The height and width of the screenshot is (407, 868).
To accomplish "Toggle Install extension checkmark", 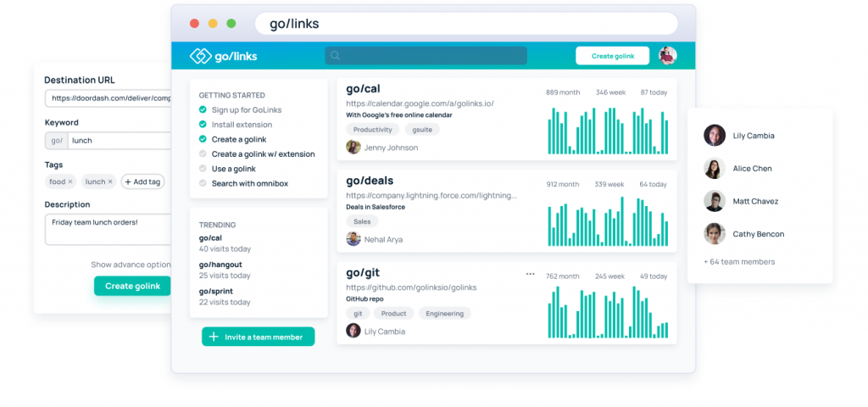I will [203, 125].
